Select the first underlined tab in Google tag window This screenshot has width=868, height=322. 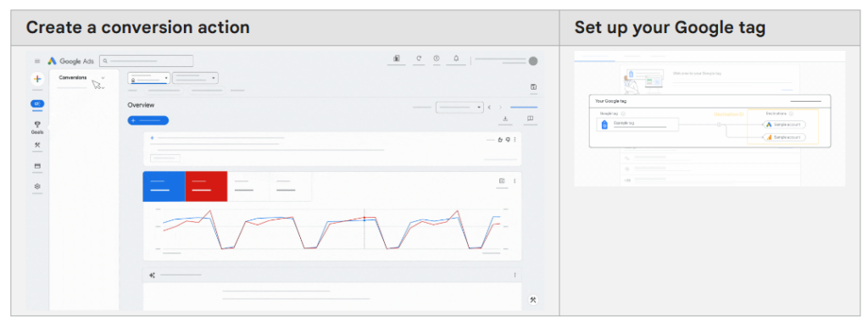(x=594, y=57)
